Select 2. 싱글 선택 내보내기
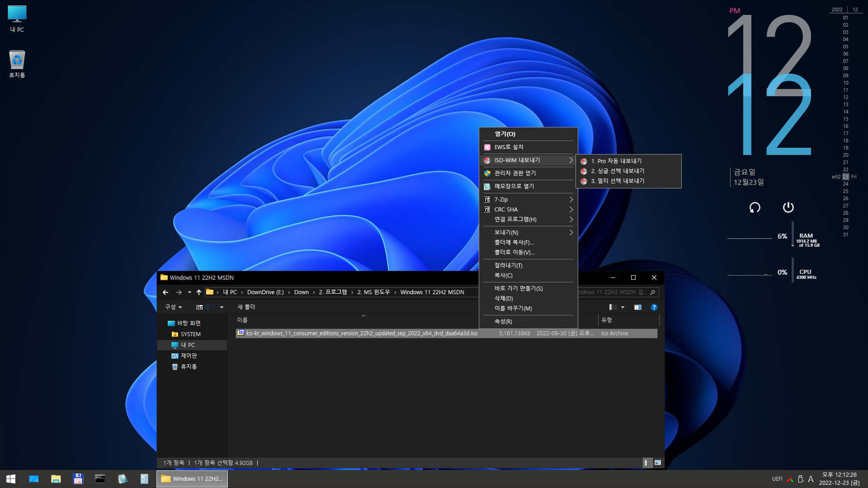Viewport: 868px width, 488px height. click(628, 171)
